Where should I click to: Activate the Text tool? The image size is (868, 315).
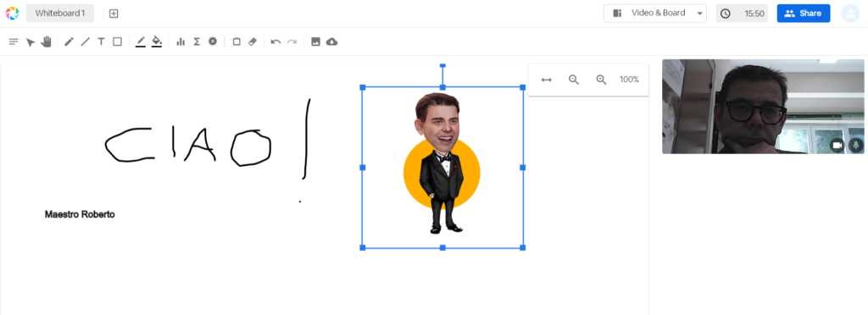[101, 41]
